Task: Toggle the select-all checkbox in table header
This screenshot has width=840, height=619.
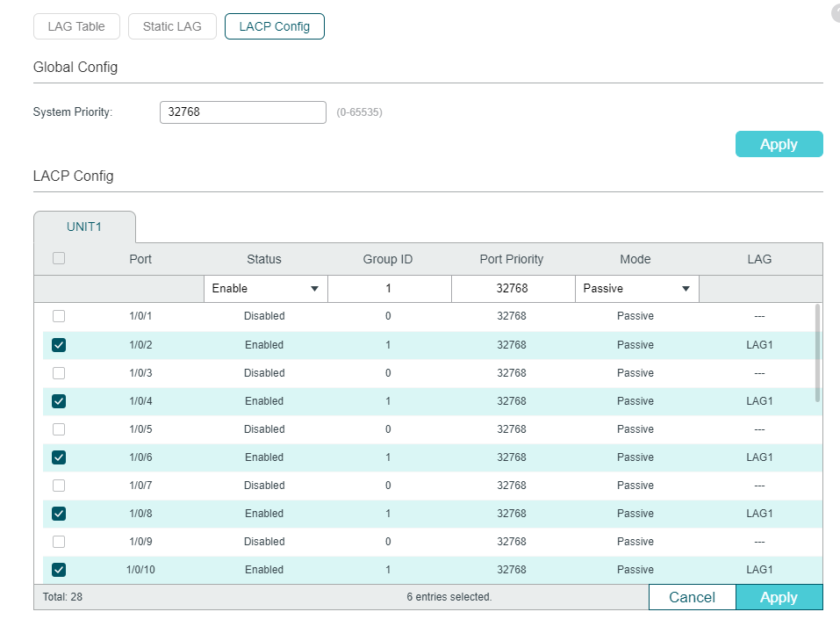Action: coord(59,258)
